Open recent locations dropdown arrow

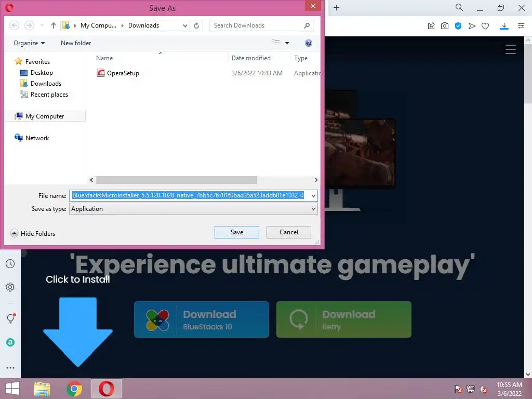(42, 25)
